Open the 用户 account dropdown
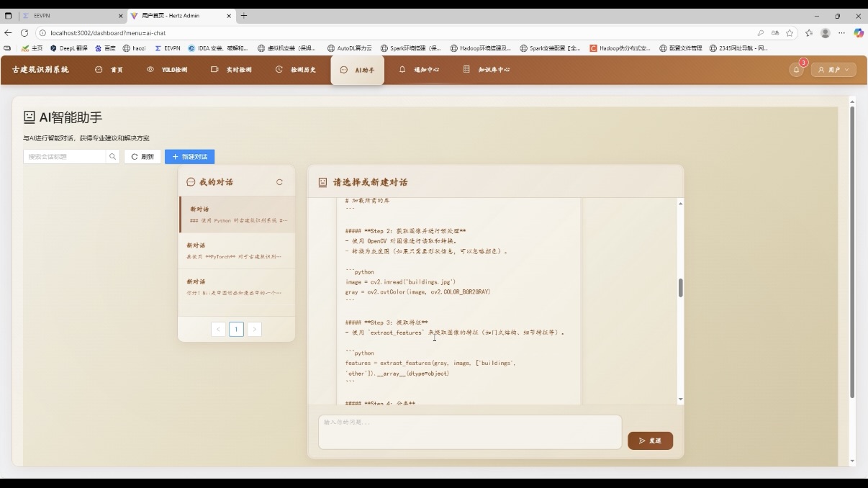 [833, 70]
